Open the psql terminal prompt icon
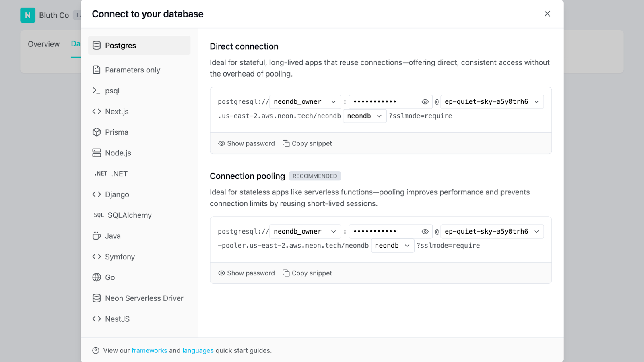 point(97,91)
